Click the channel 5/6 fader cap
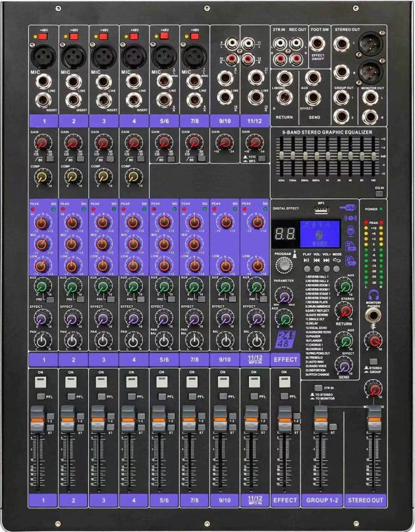 159,419
